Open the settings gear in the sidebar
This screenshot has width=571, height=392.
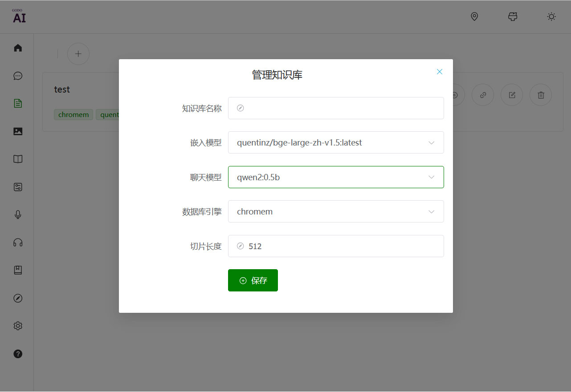tap(18, 326)
